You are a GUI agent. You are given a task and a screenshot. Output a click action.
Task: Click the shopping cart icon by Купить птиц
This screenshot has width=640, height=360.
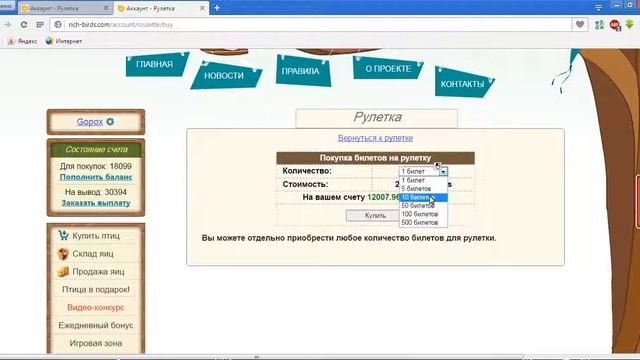(63, 235)
